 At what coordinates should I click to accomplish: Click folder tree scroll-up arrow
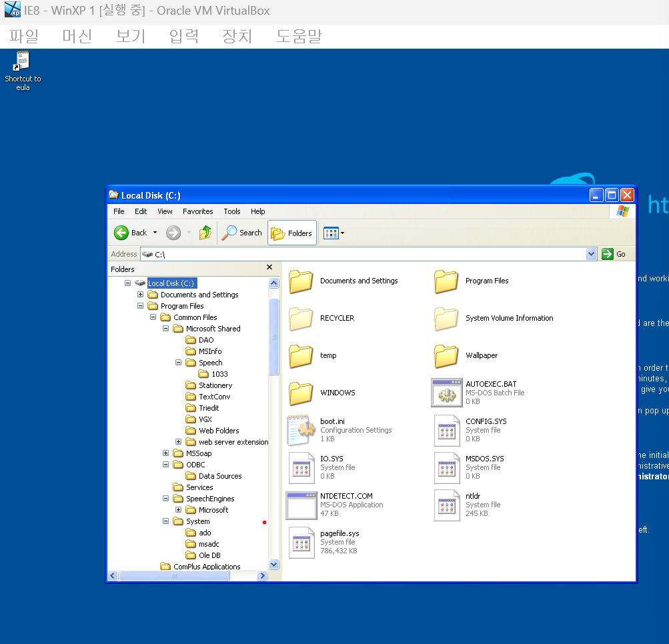click(x=274, y=283)
